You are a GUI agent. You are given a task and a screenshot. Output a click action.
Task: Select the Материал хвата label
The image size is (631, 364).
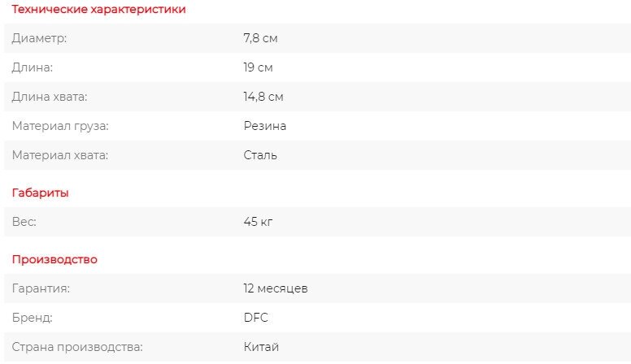pyautogui.click(x=60, y=155)
